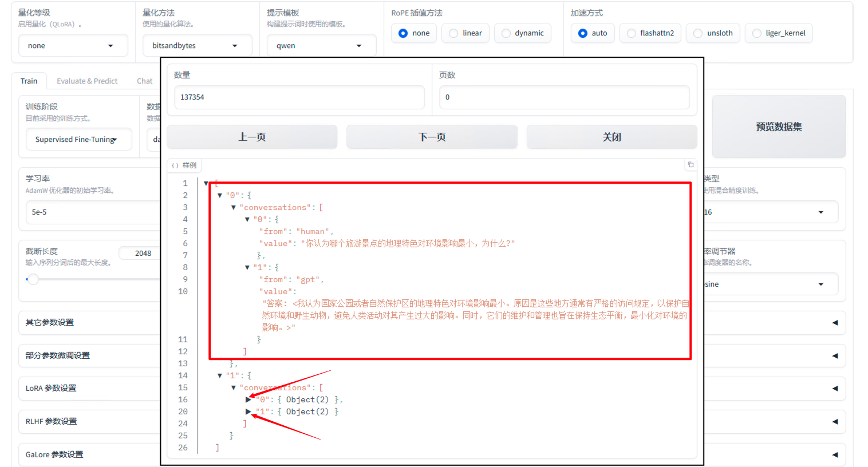Open the Chat tab
Screen dimensions: 868x467
click(x=144, y=81)
